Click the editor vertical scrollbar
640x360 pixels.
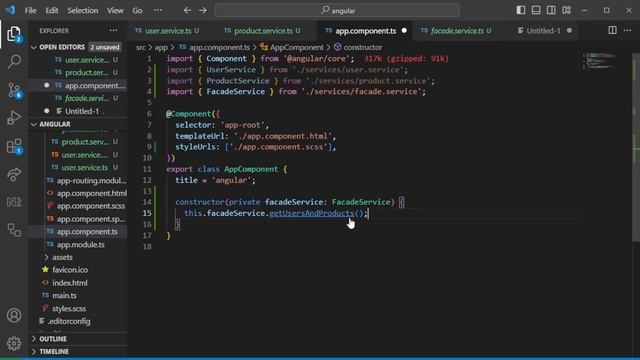(x=636, y=147)
